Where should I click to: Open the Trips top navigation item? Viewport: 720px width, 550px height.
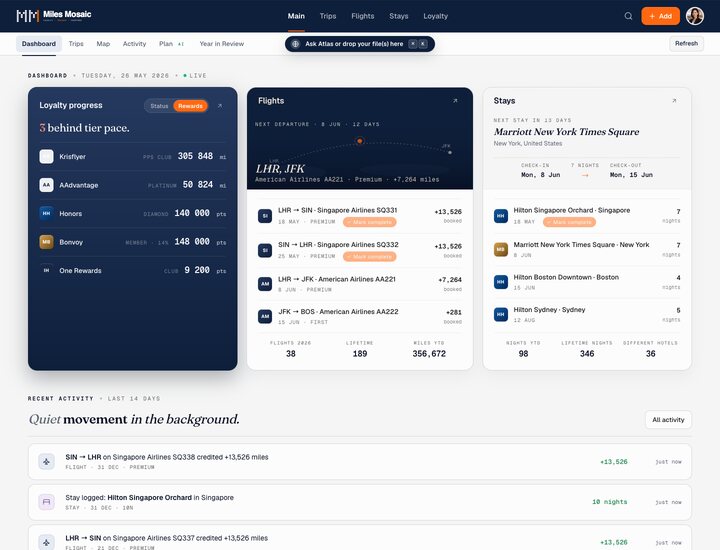pyautogui.click(x=328, y=16)
